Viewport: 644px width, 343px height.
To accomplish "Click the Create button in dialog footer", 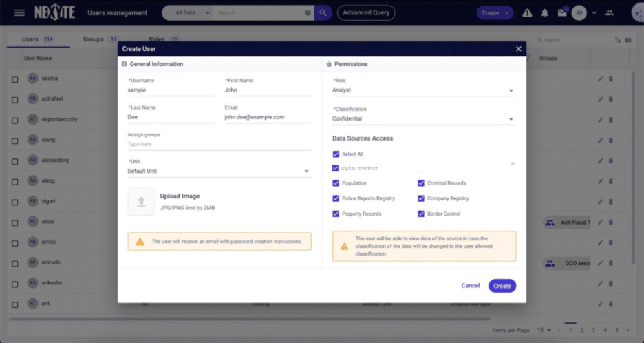I will click(502, 286).
